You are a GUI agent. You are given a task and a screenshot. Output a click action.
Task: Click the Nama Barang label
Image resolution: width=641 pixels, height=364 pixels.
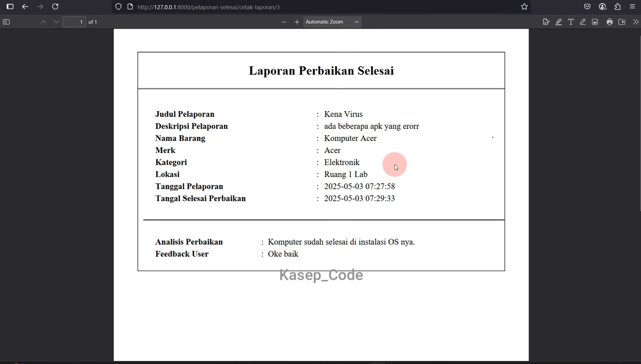(180, 138)
